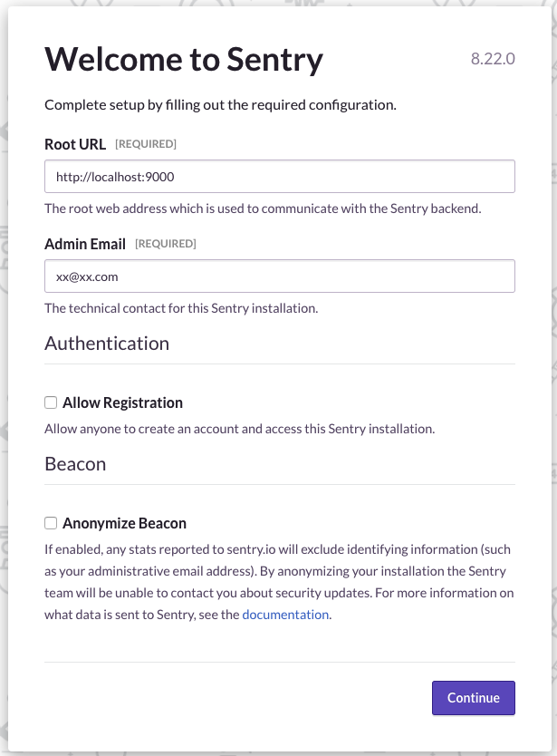Open the documentation link
This screenshot has height=756, width=557.
pos(285,615)
